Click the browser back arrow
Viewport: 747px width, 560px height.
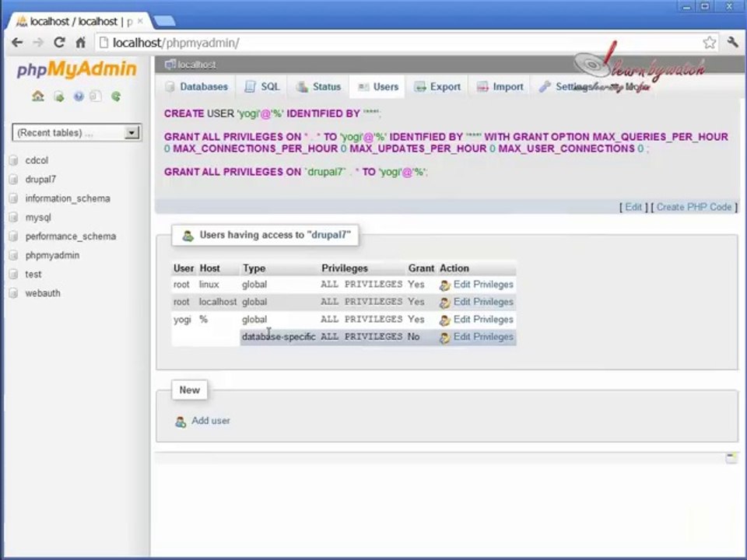point(17,42)
